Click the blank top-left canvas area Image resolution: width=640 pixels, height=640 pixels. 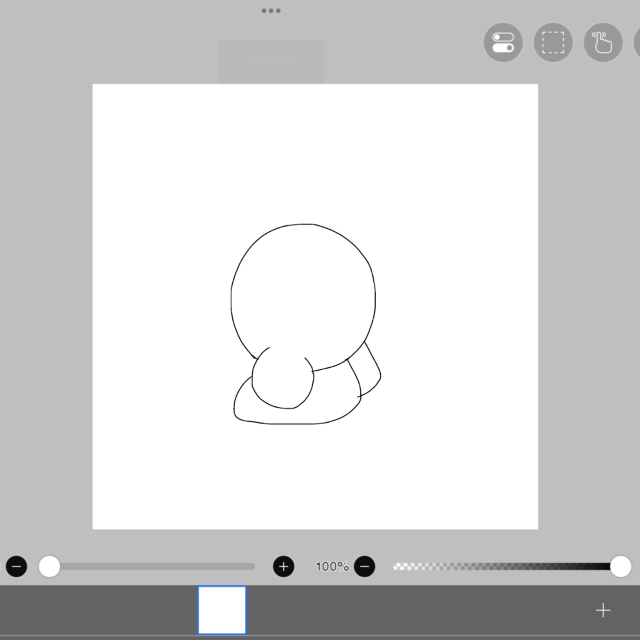pos(150,140)
